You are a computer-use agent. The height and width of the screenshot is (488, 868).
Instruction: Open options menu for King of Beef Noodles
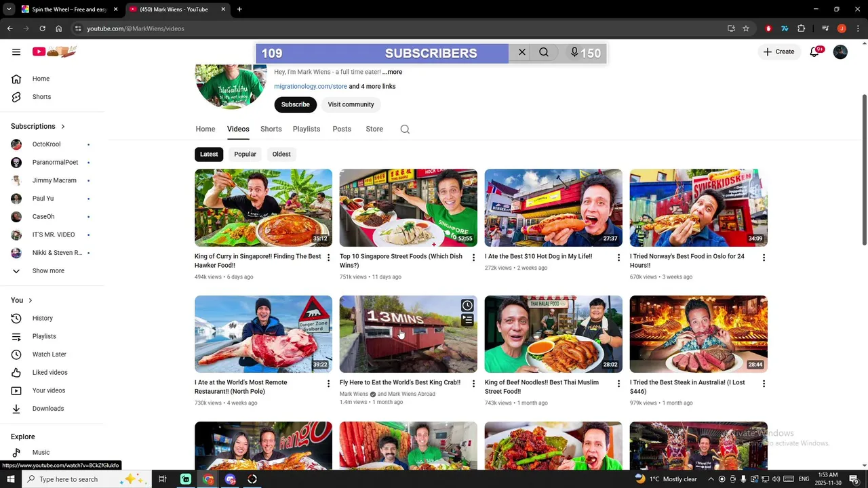tap(618, 384)
